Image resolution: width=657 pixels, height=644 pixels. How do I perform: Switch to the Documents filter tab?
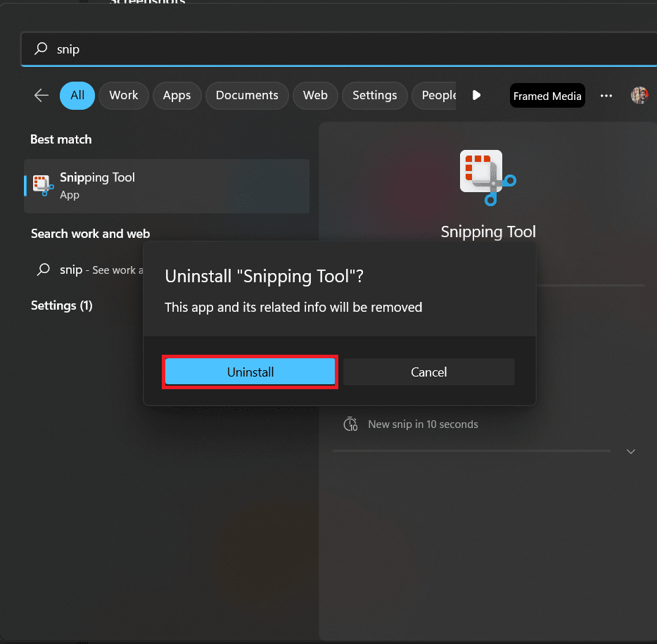point(247,96)
